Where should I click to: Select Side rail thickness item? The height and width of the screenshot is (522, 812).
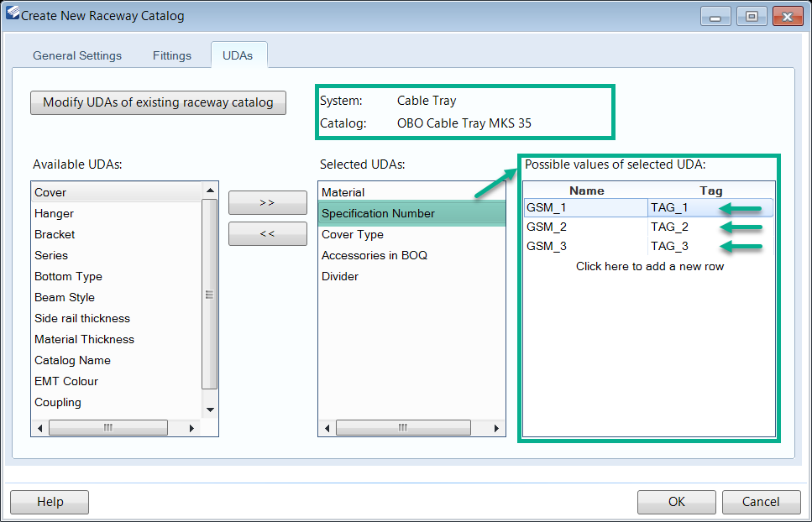coord(117,318)
